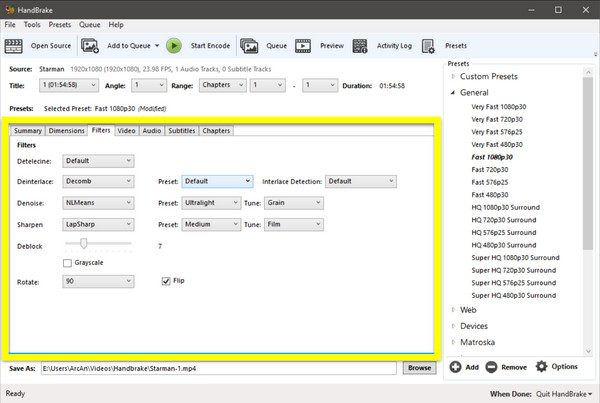Screen dimensions: 600x403
Task: Open the Activity Log icon
Action: point(361,46)
